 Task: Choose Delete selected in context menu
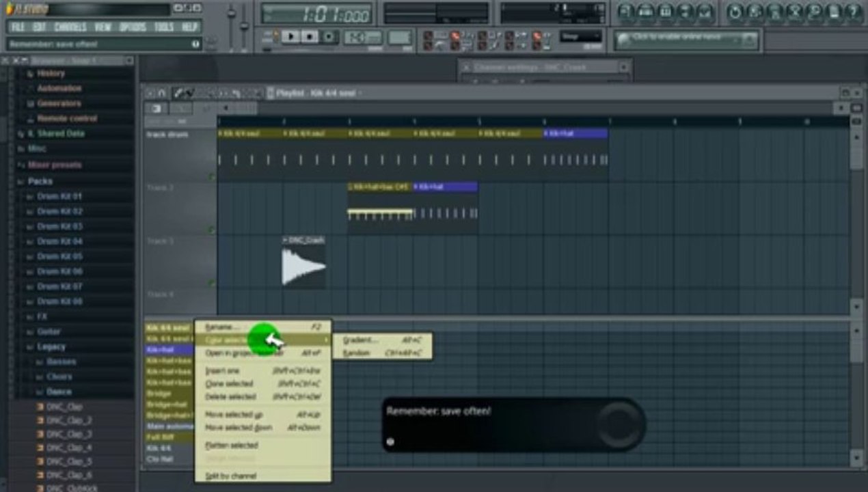click(263, 396)
